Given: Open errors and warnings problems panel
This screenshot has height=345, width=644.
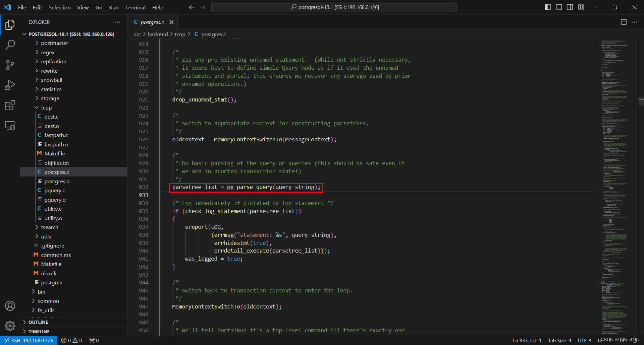Looking at the screenshot, I should 71,340.
